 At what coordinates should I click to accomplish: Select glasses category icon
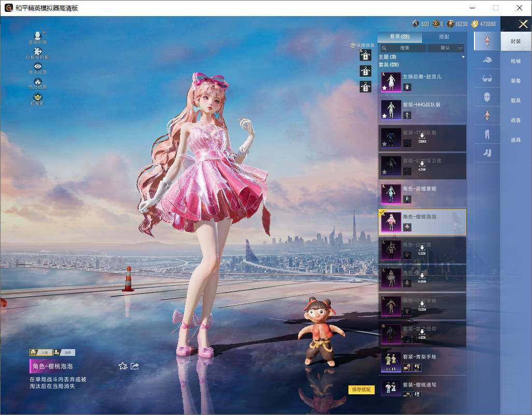tap(487, 78)
